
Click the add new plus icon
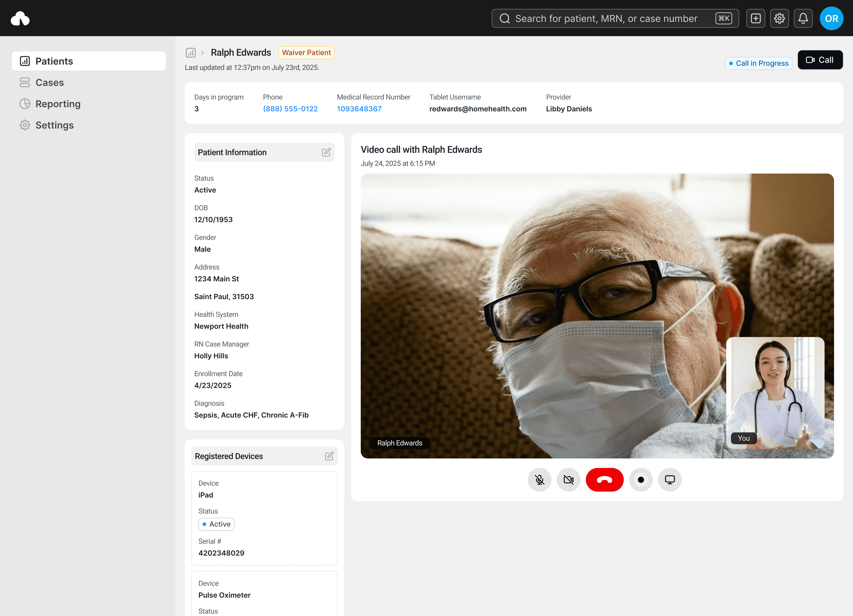click(x=756, y=18)
